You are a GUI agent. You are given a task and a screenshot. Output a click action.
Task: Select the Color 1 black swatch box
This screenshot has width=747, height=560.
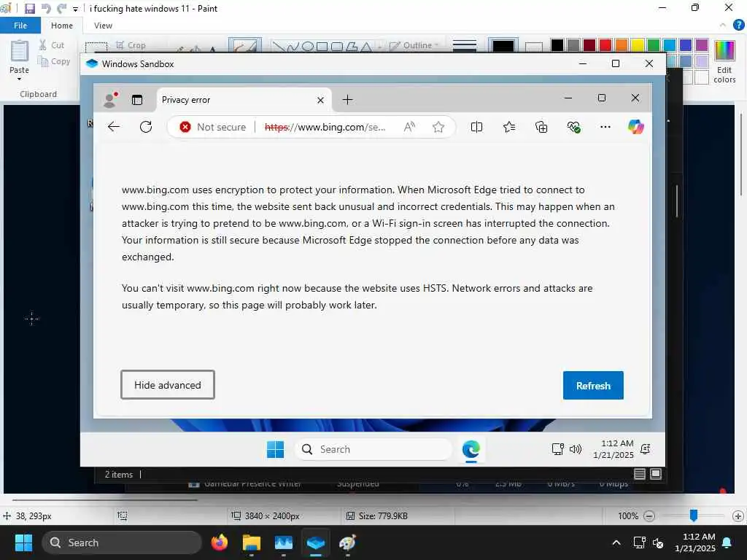click(x=503, y=45)
